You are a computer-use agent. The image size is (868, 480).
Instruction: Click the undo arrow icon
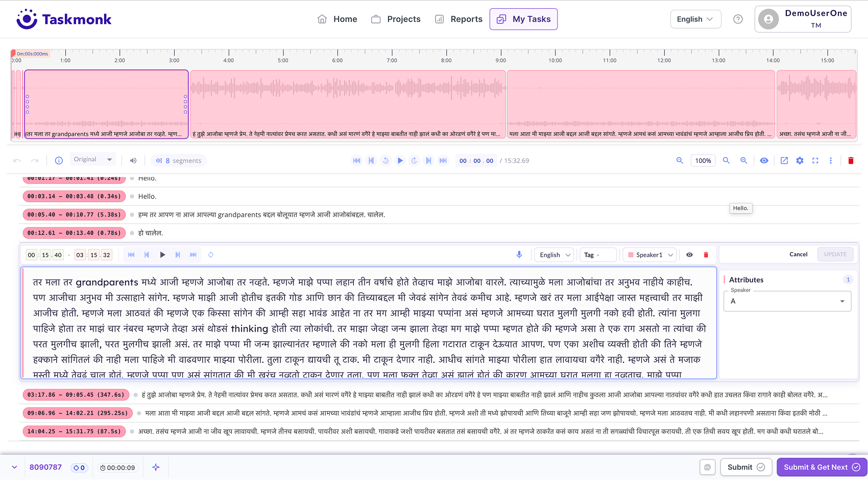[17, 160]
